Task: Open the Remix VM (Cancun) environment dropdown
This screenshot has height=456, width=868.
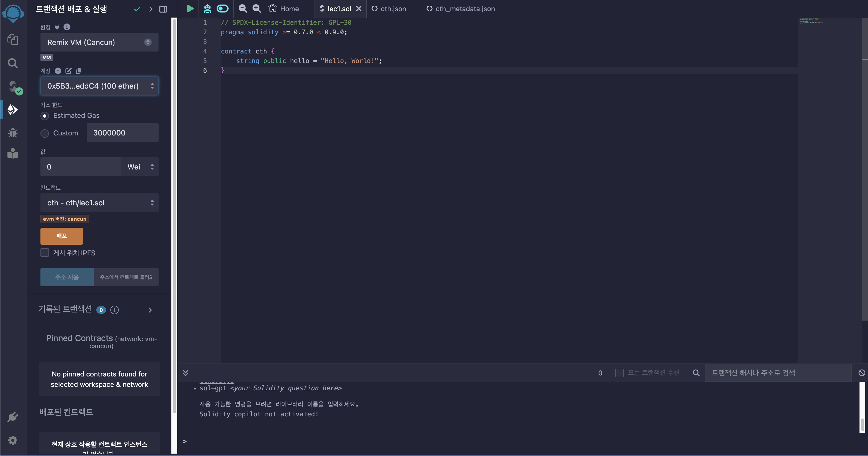Action: (x=99, y=43)
